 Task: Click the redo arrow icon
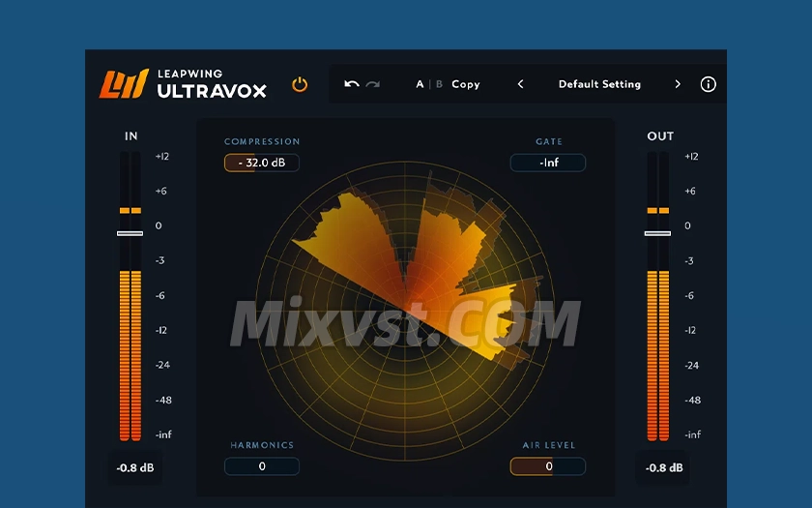coord(373,84)
